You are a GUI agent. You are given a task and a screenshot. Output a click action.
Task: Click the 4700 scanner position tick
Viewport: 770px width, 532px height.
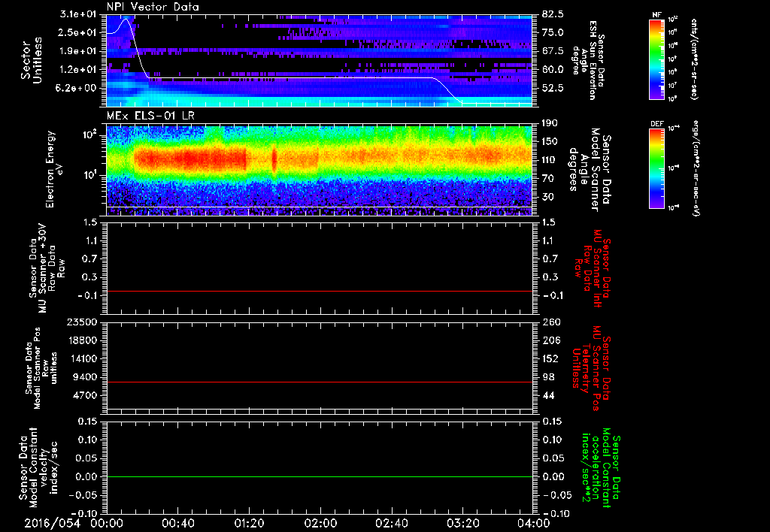(x=86, y=395)
